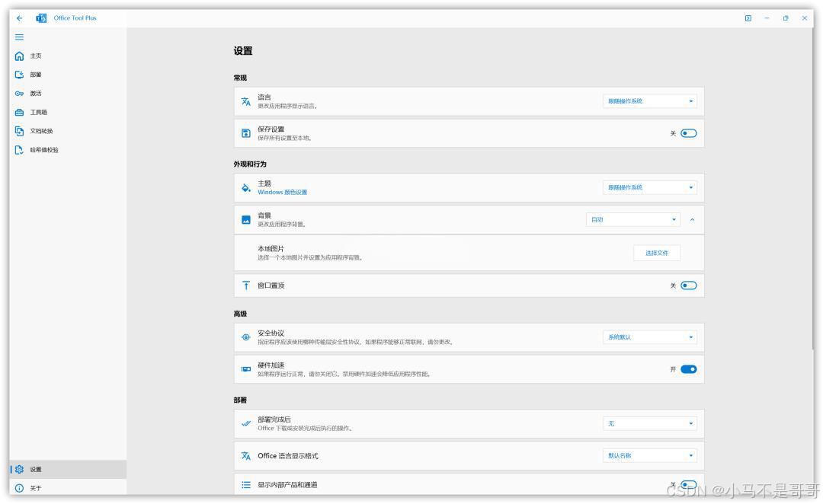The image size is (823, 504).
Task: Go to 主页 in the sidebar
Action: tap(68, 56)
